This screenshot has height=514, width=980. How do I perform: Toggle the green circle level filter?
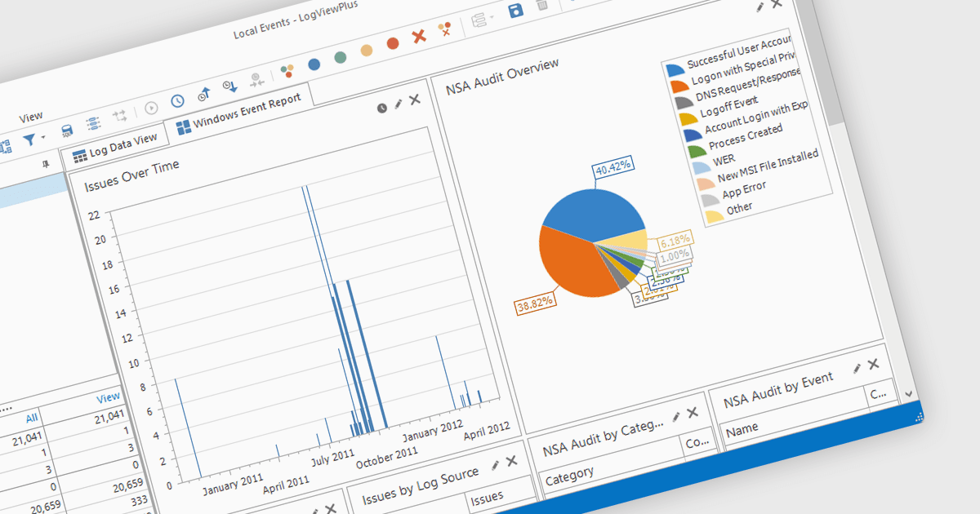click(341, 56)
